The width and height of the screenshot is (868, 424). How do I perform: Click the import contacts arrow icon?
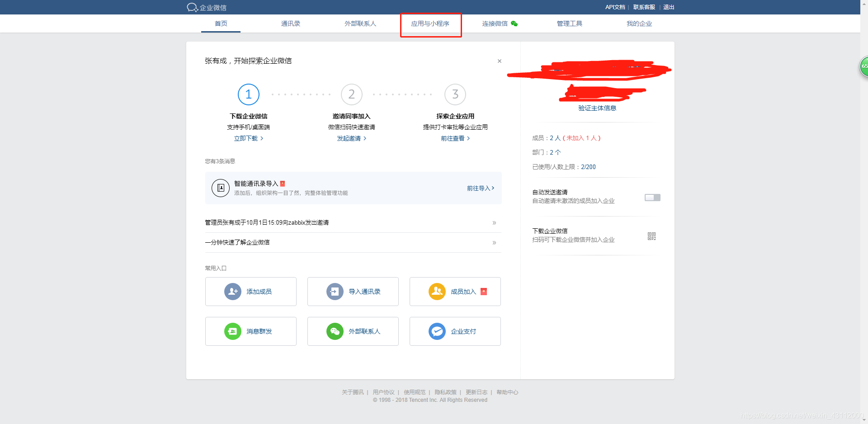click(335, 292)
